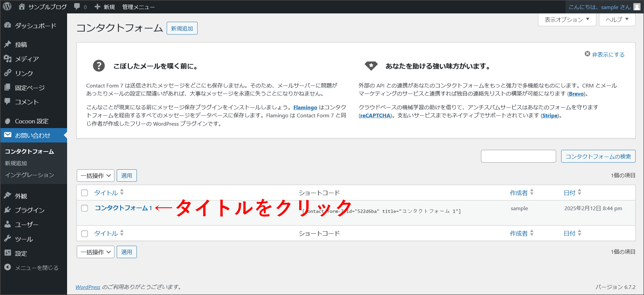The width and height of the screenshot is (644, 295).
Task: Check the select-all checkbox in table footer
Action: [85, 233]
